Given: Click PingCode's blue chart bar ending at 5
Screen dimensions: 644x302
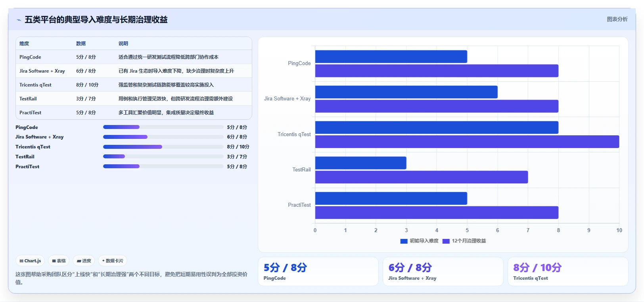Looking at the screenshot, I should (391, 56).
